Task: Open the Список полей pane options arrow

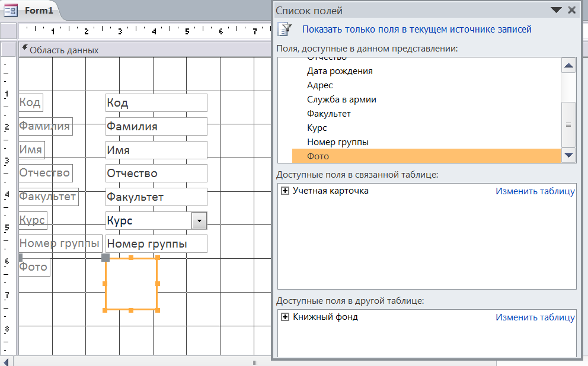Action: point(556,10)
